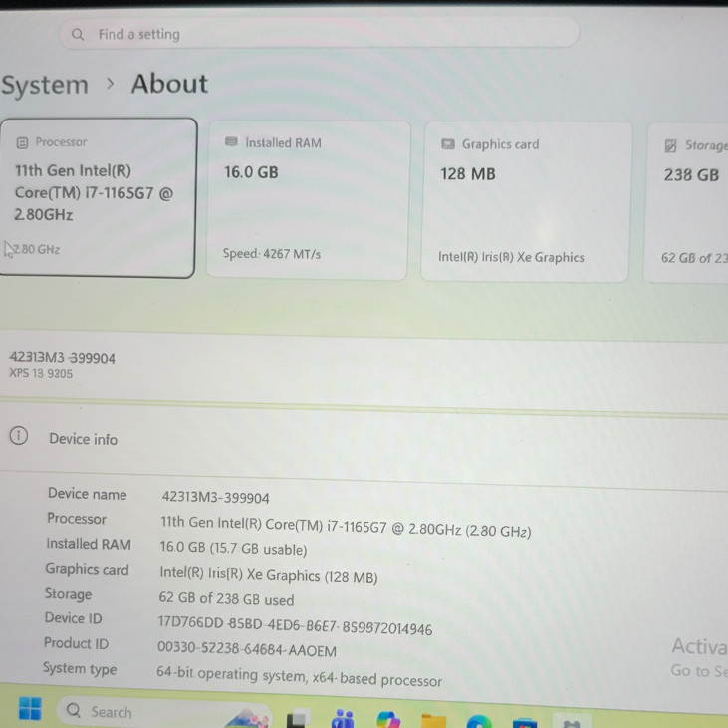The height and width of the screenshot is (728, 728).
Task: Open Task View from the taskbar
Action: [x=298, y=718]
